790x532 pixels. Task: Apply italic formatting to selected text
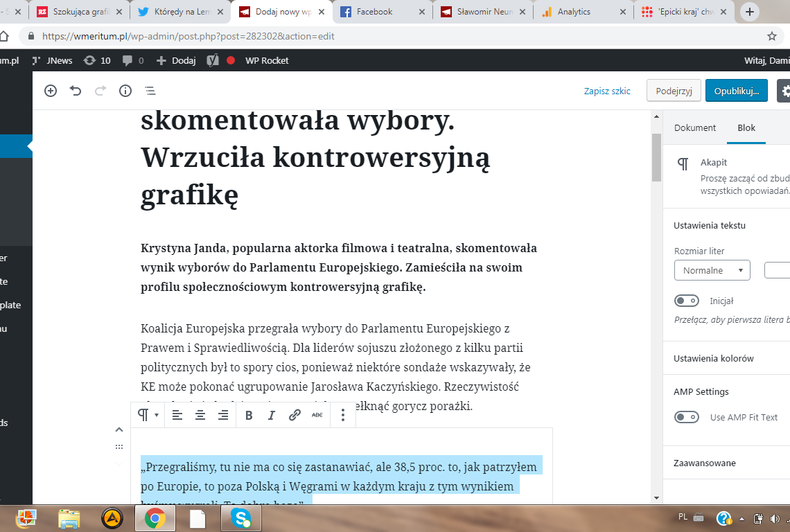272,415
